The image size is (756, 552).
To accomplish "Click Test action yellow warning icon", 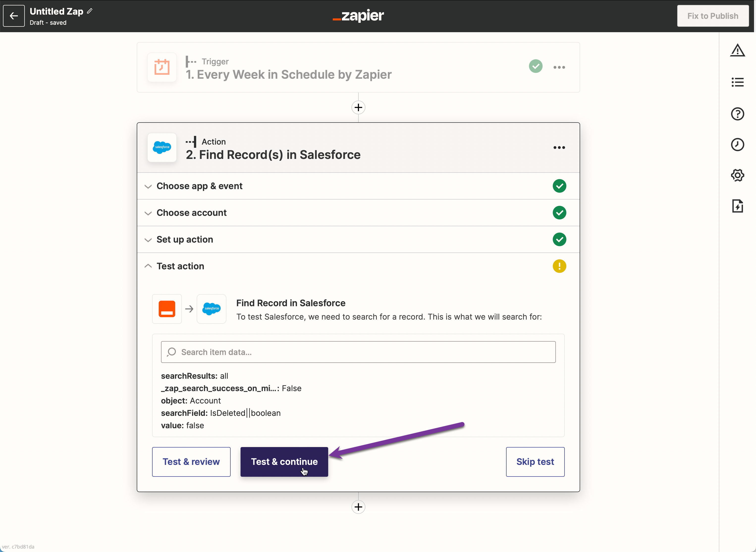I will pyautogui.click(x=559, y=266).
